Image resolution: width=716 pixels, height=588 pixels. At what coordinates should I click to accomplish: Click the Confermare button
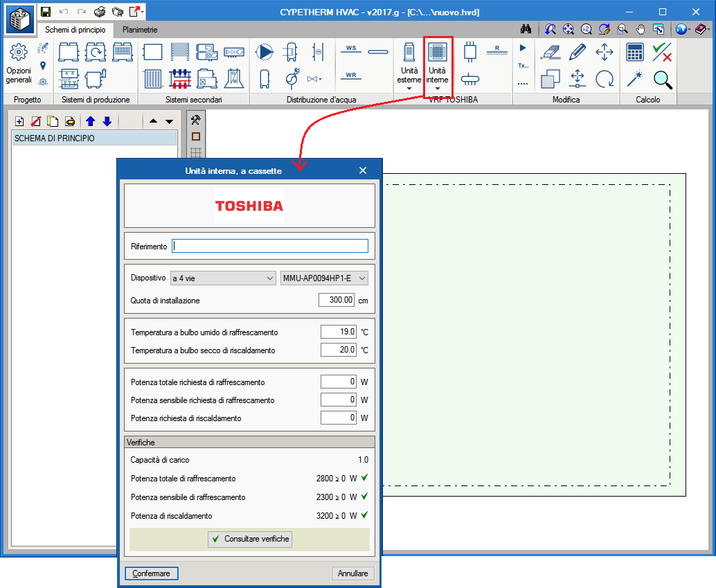(151, 573)
